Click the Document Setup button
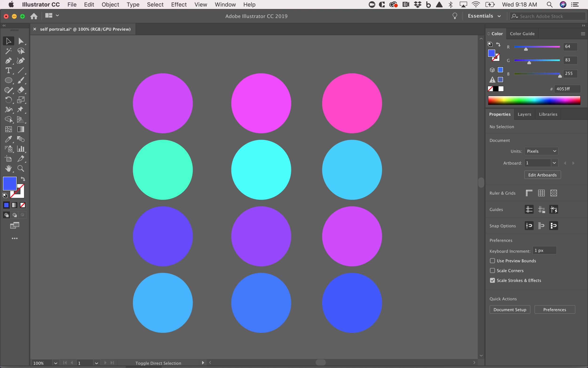Screen dimensions: 588x368 click(x=509, y=310)
